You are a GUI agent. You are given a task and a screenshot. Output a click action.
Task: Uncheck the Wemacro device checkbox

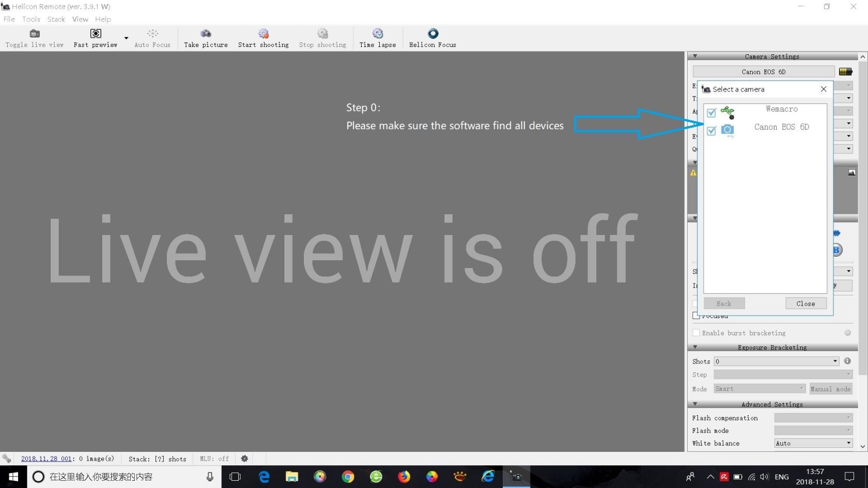[711, 113]
